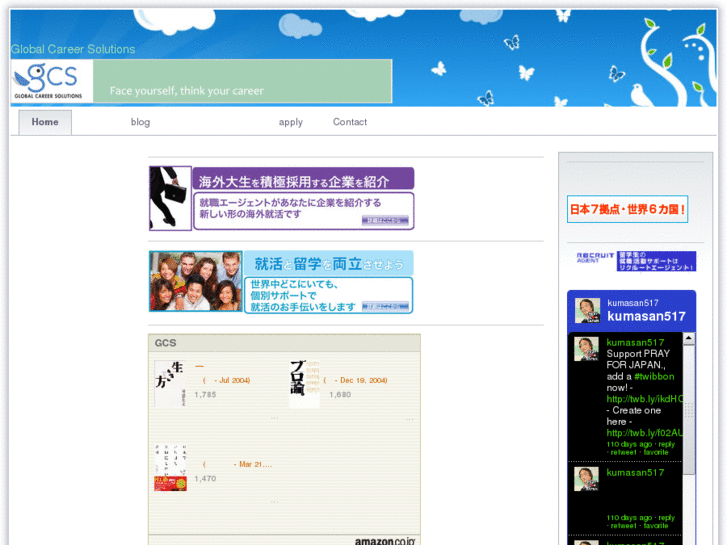Click favorite on the second tweet
The image size is (727, 545).
[656, 526]
